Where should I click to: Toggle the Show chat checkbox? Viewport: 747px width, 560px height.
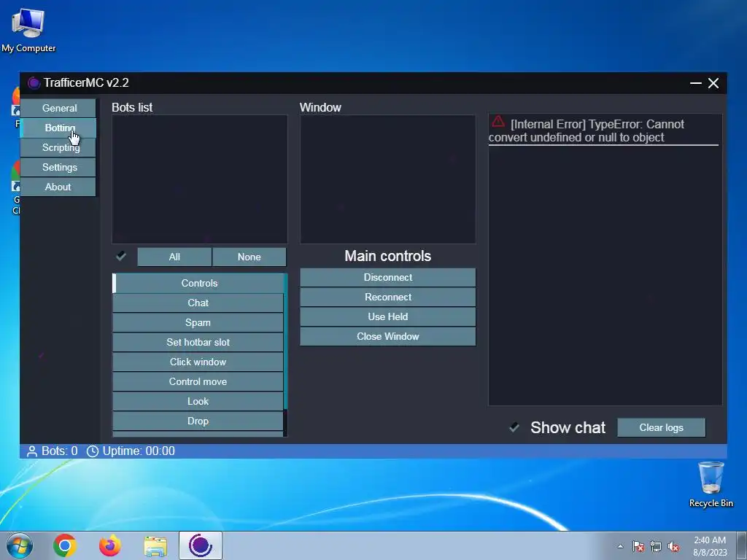tap(514, 427)
